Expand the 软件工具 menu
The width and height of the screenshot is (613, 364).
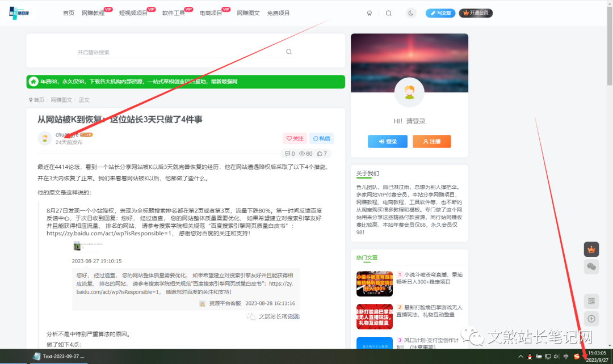(x=173, y=12)
